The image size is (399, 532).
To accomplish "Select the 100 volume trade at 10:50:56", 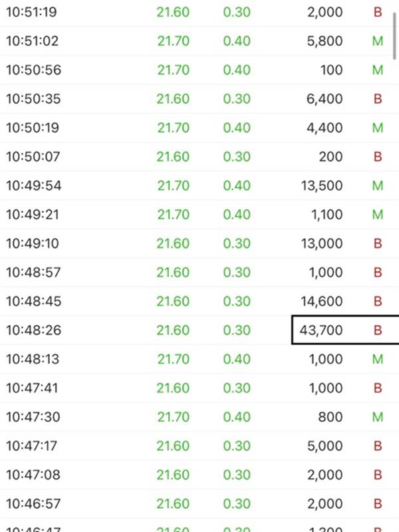I will pyautogui.click(x=331, y=70).
